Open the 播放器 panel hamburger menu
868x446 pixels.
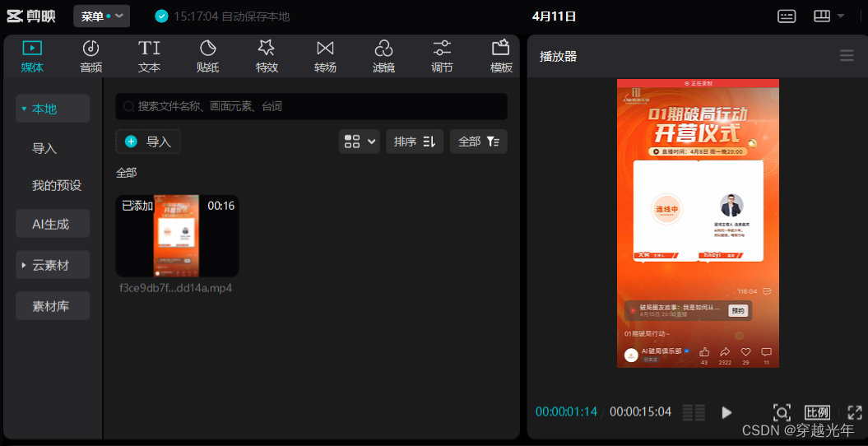tap(847, 55)
